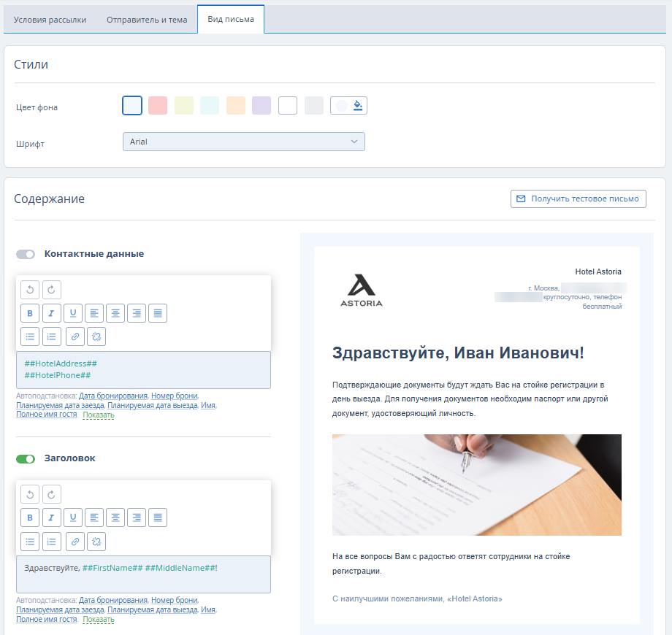
Task: Click the Контактные данные text field
Action: tap(143, 370)
